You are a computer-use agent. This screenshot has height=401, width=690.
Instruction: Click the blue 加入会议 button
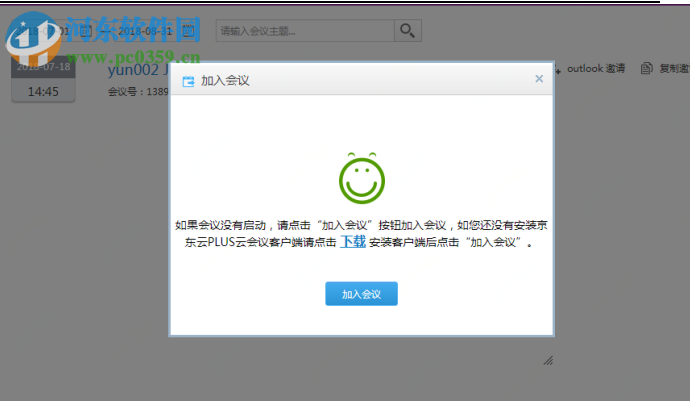(361, 294)
